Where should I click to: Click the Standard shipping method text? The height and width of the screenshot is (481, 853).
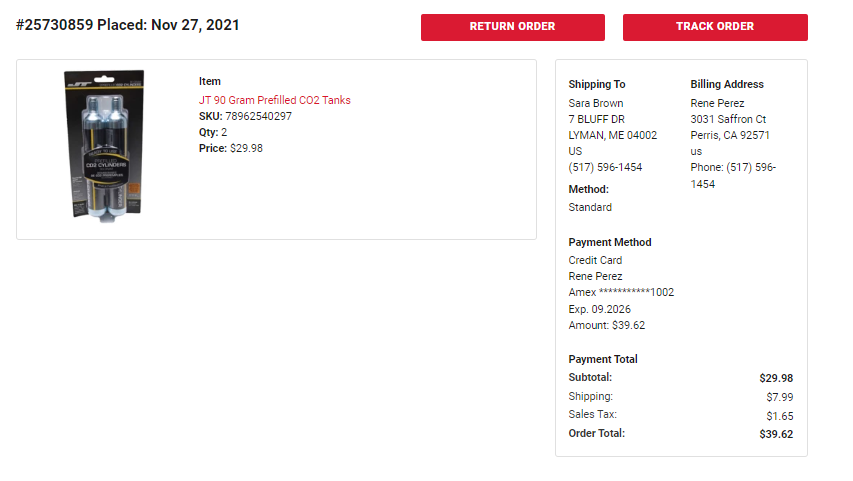[x=590, y=207]
